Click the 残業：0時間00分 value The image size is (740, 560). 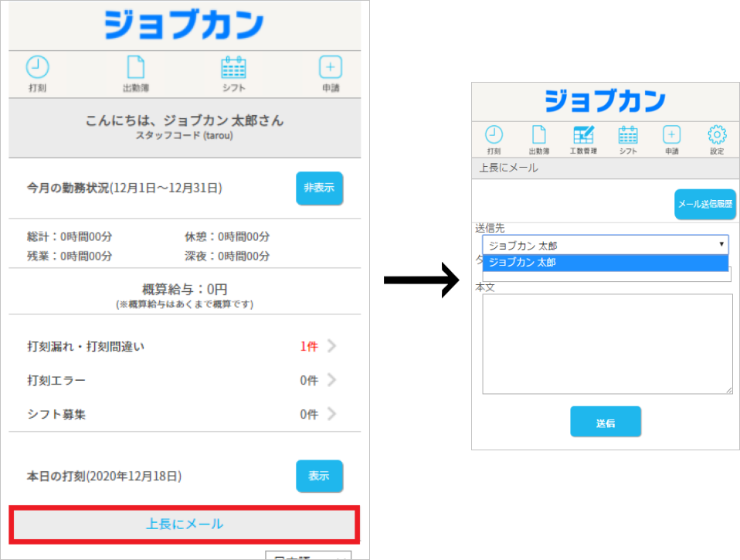pos(70,256)
